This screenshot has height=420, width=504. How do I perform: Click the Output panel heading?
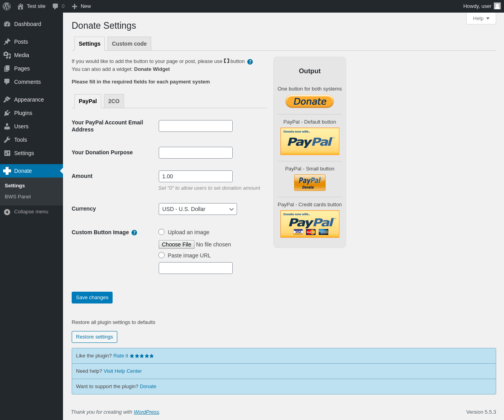pos(310,71)
